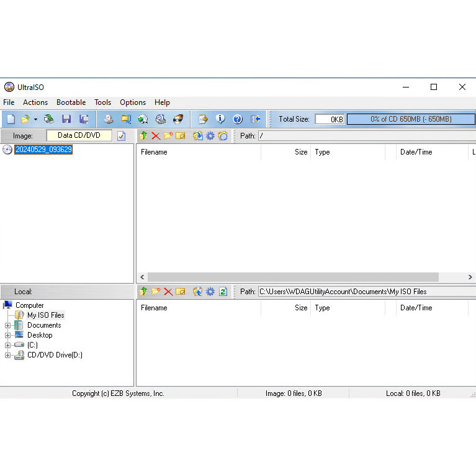Open the Bootable menu
This screenshot has width=476, height=476.
click(71, 102)
